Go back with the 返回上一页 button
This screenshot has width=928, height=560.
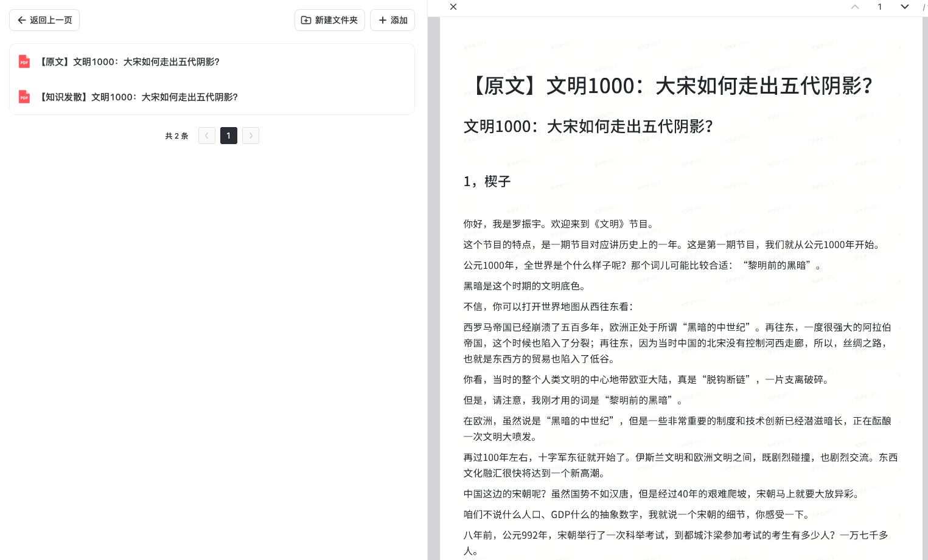click(44, 20)
